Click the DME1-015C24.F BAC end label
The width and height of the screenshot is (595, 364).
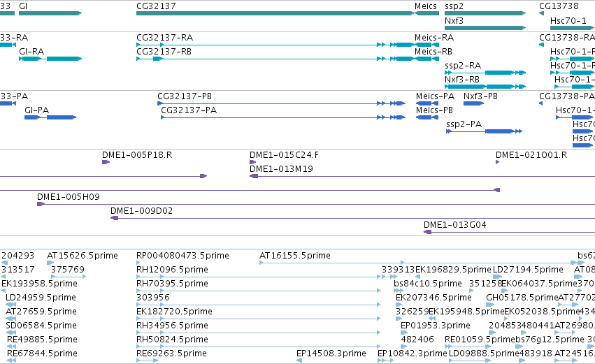(x=285, y=154)
